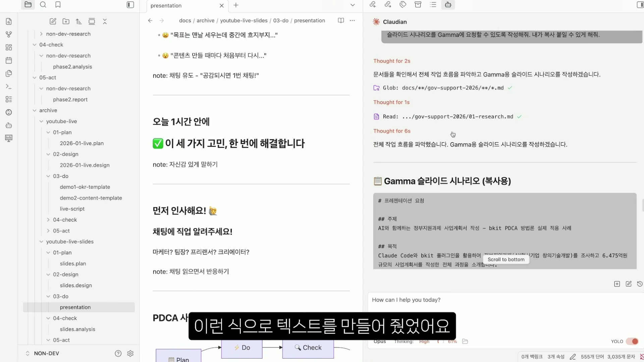Click archive in breadcrumb path
This screenshot has width=644, height=362.
click(x=205, y=20)
